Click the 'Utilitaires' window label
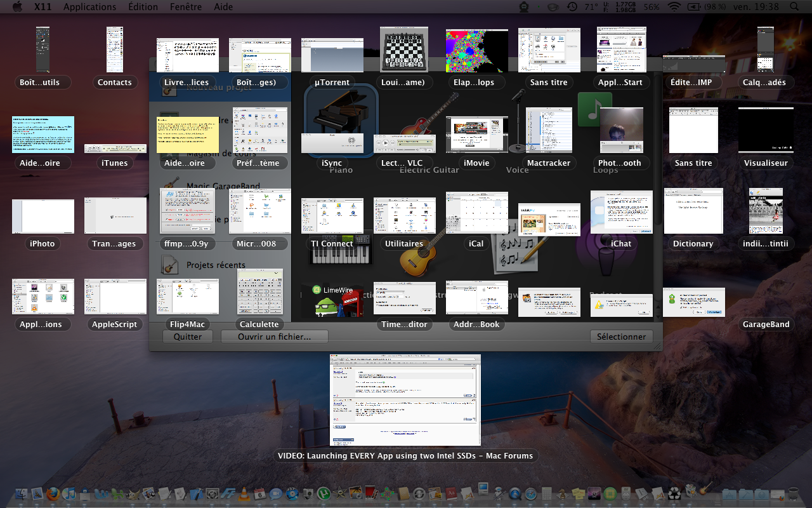812x508 pixels. pos(404,244)
